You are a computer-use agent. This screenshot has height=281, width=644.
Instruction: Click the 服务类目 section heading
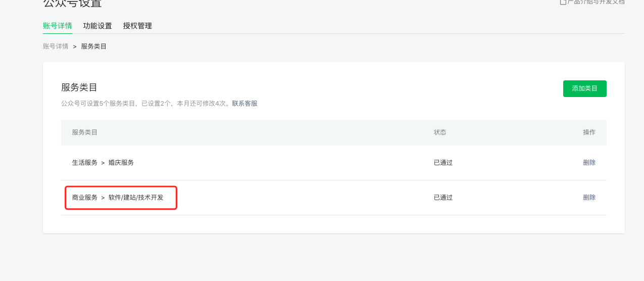[x=79, y=87]
